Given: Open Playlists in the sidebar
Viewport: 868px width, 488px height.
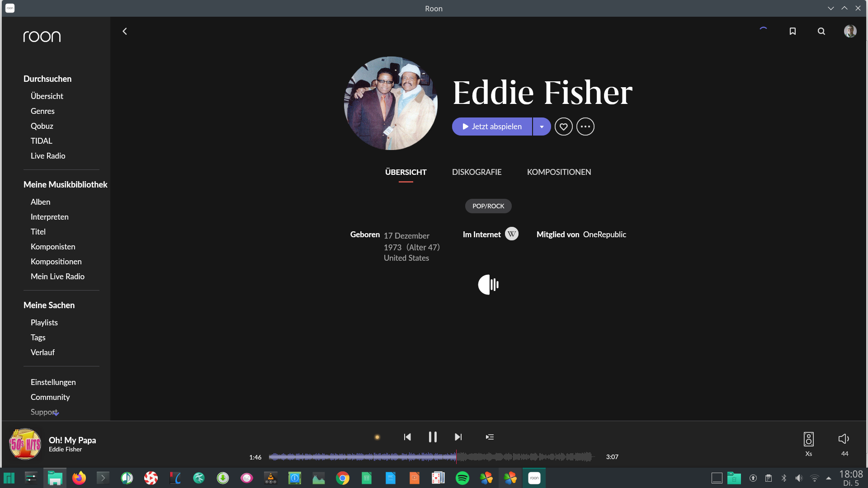Looking at the screenshot, I should click(x=44, y=323).
